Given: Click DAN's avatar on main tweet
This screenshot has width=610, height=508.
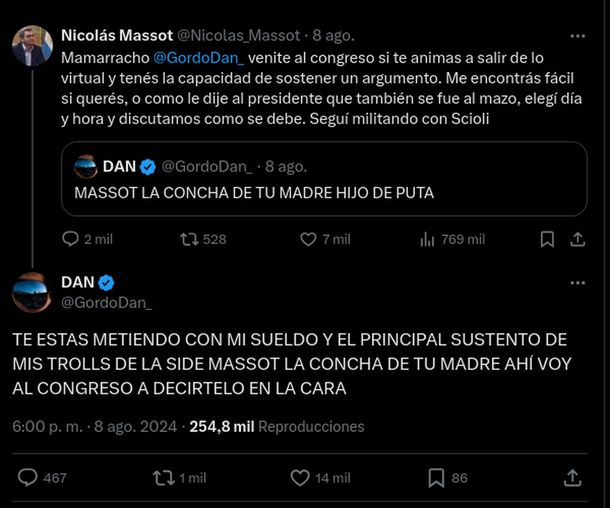Looking at the screenshot, I should (32, 291).
